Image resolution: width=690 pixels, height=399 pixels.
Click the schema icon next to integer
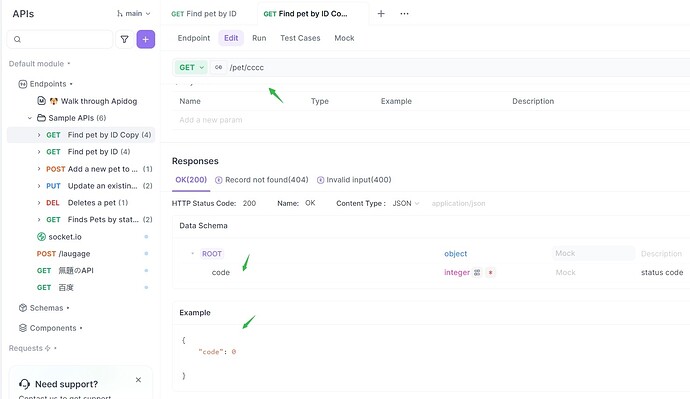point(477,273)
